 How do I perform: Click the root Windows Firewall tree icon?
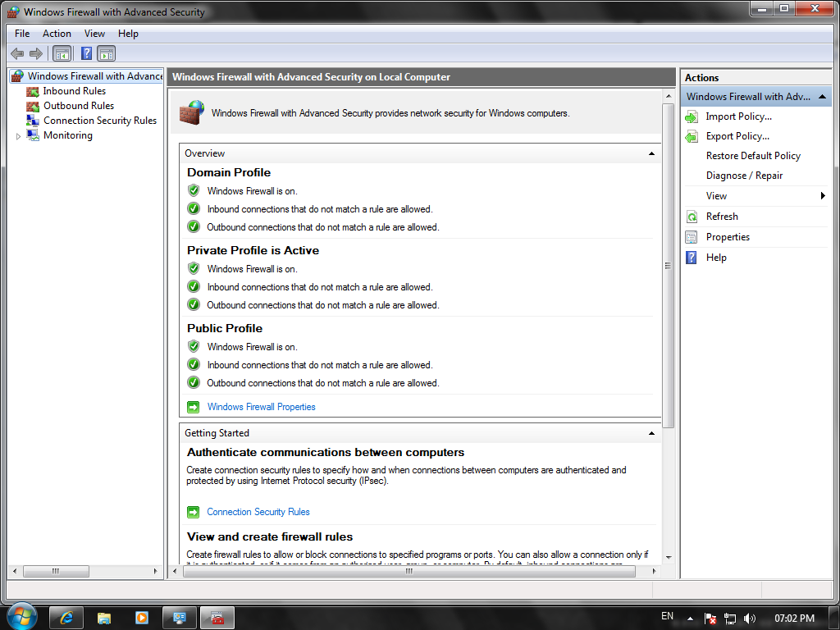pyautogui.click(x=18, y=76)
